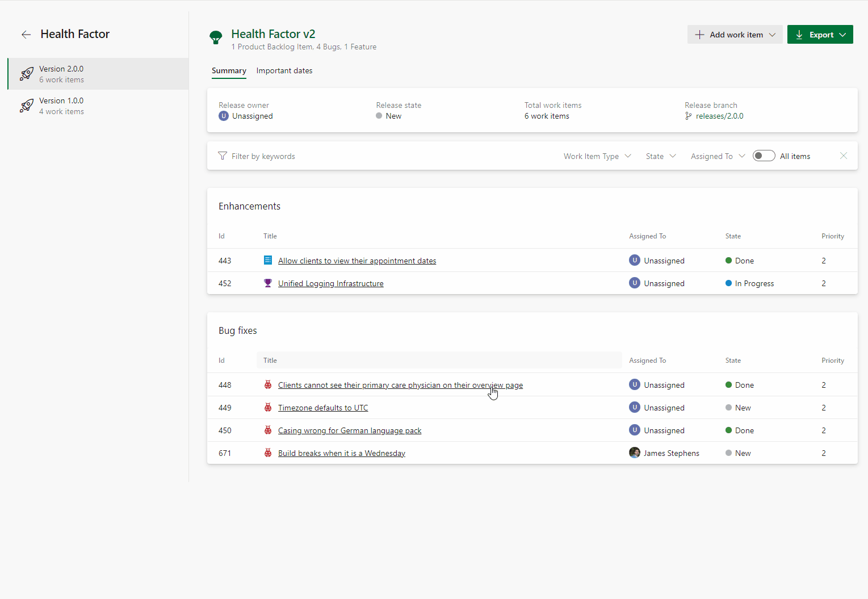Click the branch icon beside releases/2.0.0
Image resolution: width=868 pixels, height=599 pixels.
pyautogui.click(x=687, y=116)
